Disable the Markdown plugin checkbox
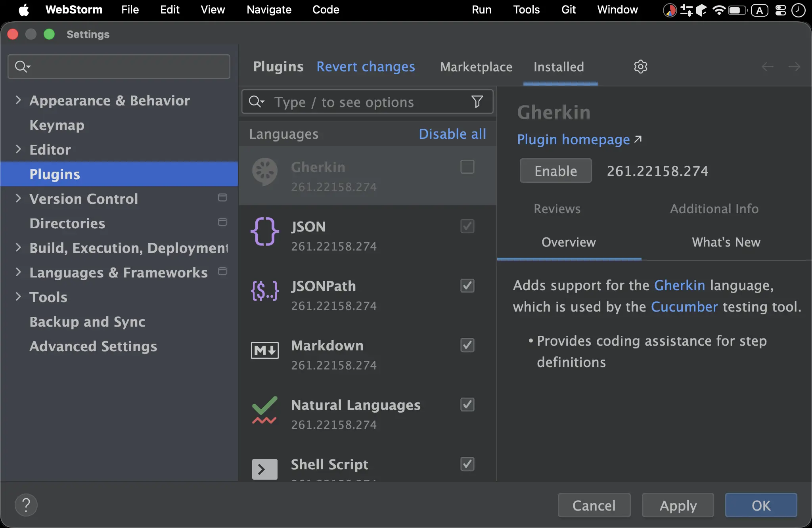Viewport: 812px width, 528px height. [467, 345]
